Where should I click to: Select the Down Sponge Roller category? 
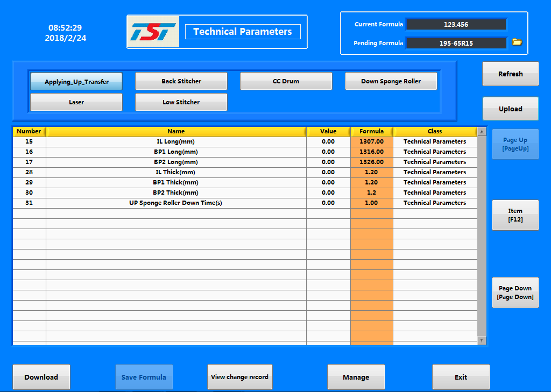391,81
